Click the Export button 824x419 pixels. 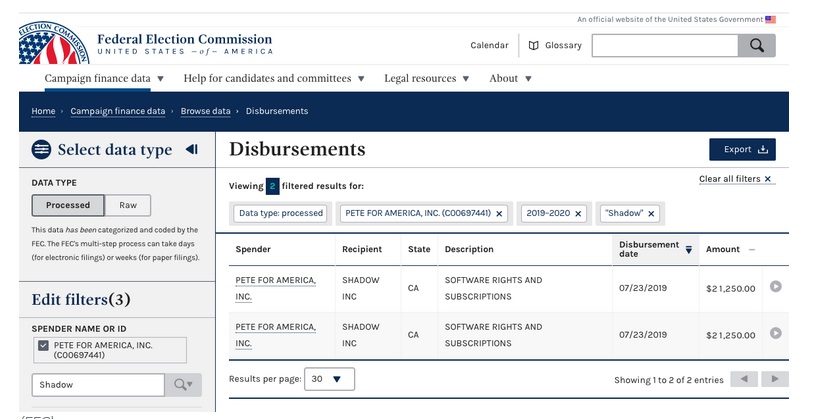pyautogui.click(x=742, y=149)
